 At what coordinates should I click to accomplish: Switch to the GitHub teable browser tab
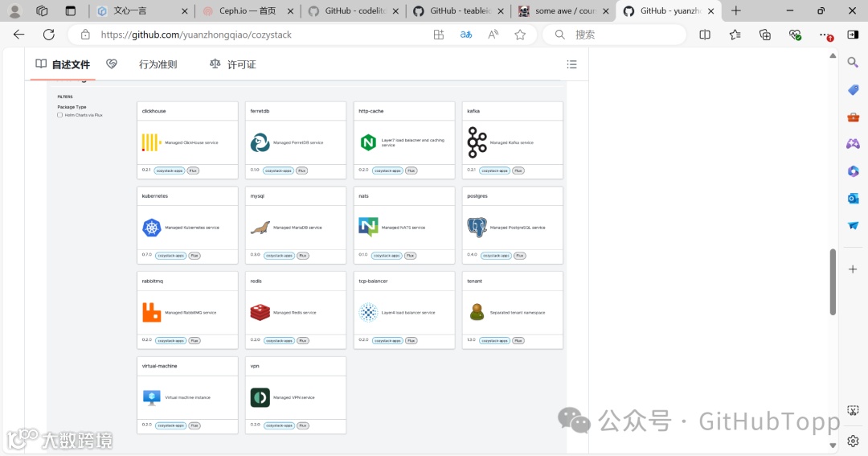click(459, 11)
